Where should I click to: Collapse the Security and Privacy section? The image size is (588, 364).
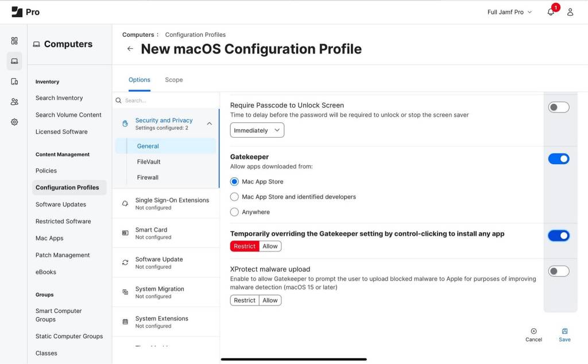[x=209, y=123]
